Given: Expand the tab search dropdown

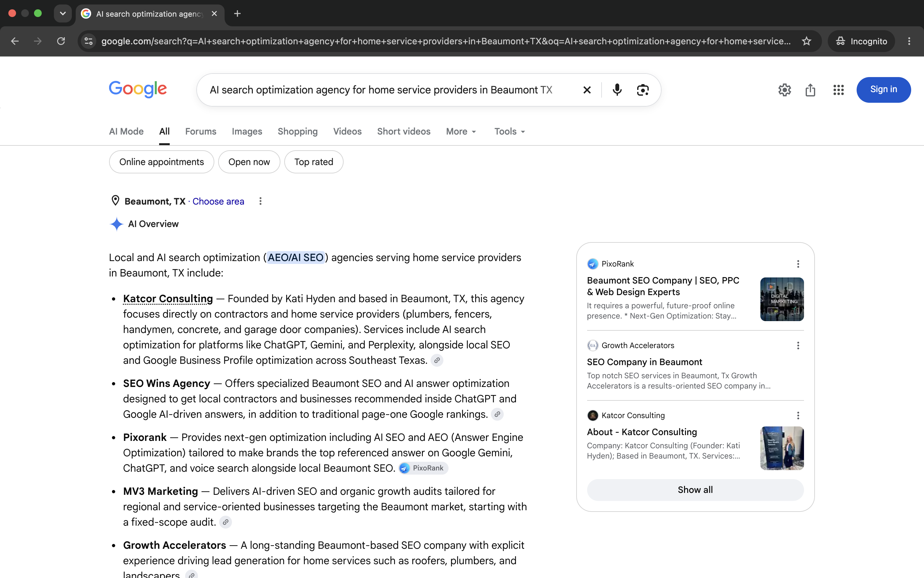Looking at the screenshot, I should [x=63, y=13].
